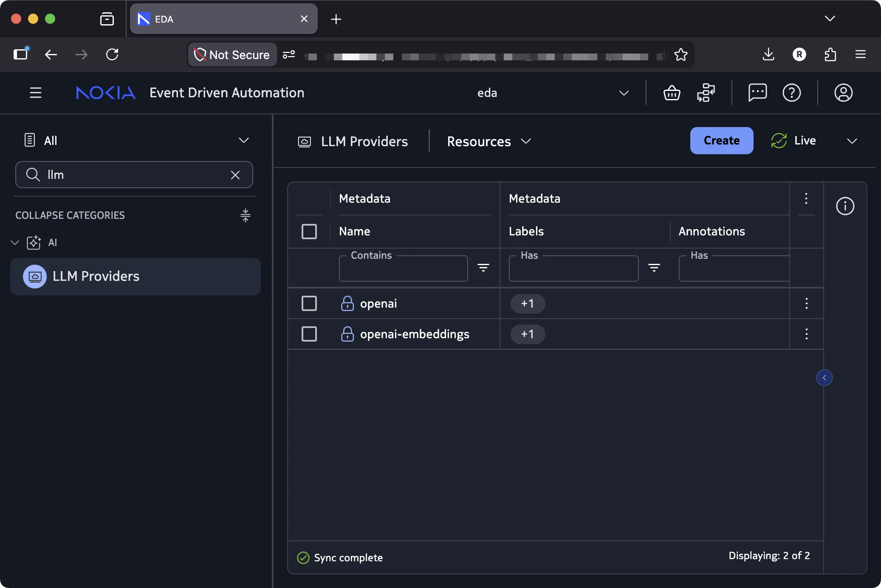Check the openai row checkbox
This screenshot has width=881, height=588.
(x=309, y=303)
